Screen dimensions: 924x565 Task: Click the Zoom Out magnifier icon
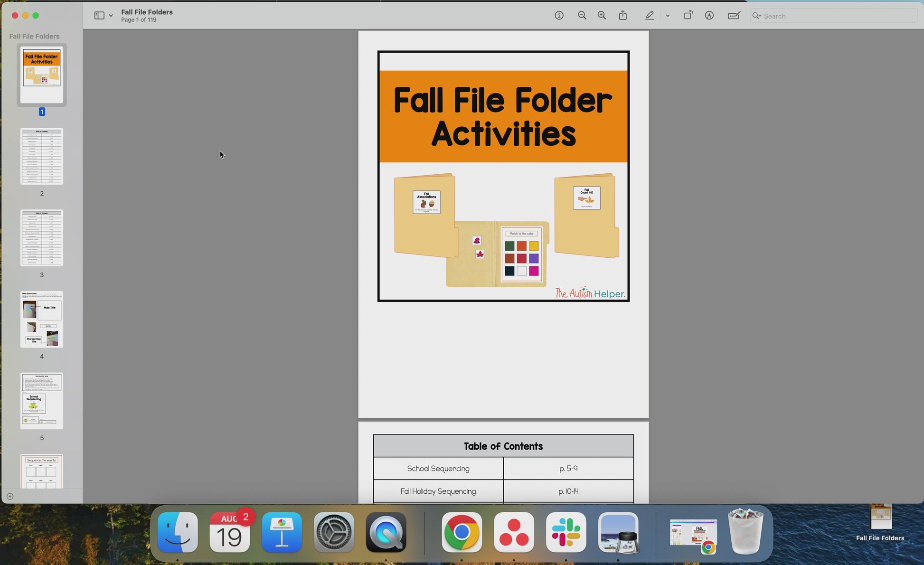pos(582,16)
